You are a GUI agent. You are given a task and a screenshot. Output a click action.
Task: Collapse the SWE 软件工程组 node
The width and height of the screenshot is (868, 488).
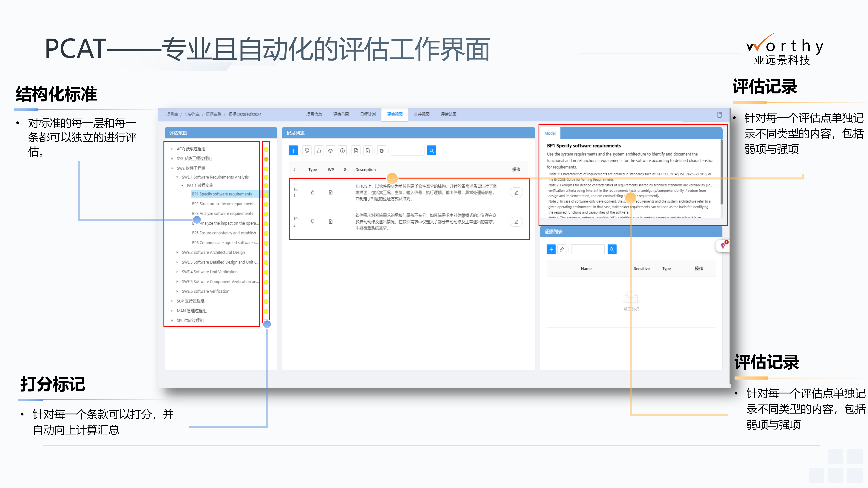point(172,168)
